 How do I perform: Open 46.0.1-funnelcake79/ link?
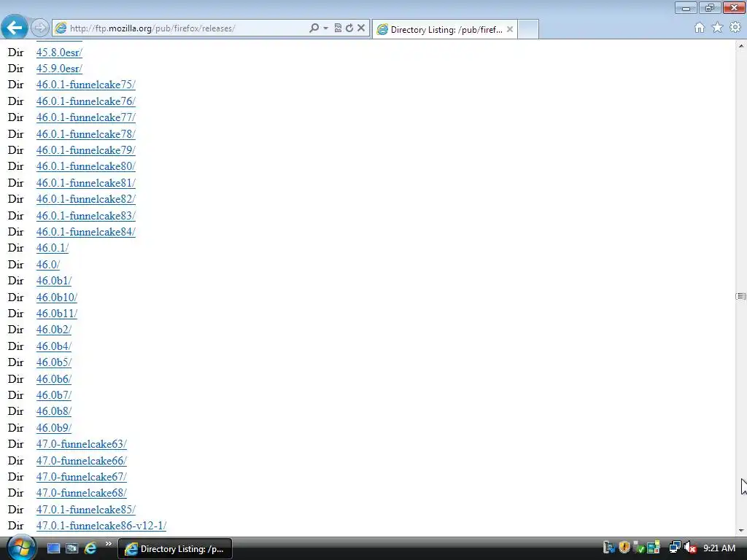(86, 150)
